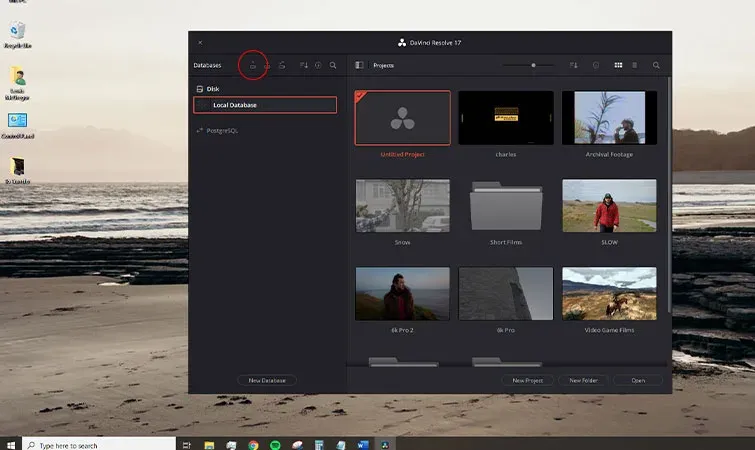Select the Archival Footage project thumbnail

pos(609,118)
